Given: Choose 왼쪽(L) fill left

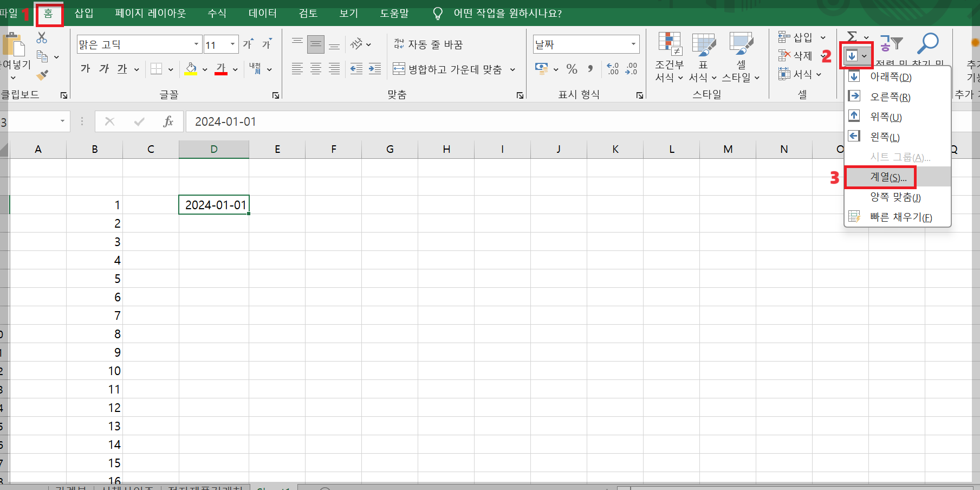Looking at the screenshot, I should (897, 137).
